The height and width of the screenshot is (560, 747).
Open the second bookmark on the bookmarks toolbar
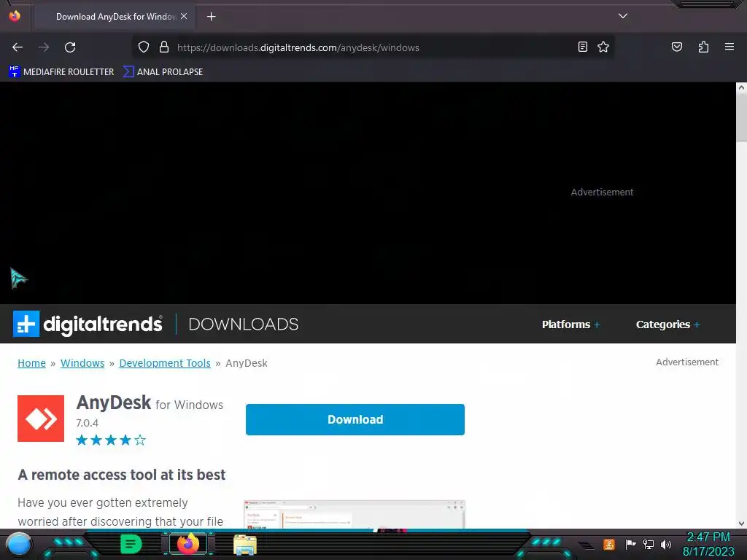click(163, 72)
